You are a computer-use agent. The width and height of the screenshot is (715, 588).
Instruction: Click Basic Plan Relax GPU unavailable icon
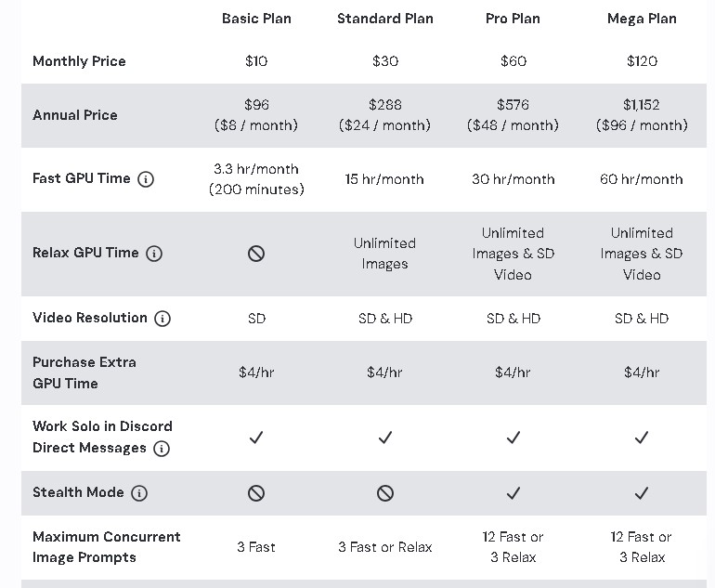point(256,254)
